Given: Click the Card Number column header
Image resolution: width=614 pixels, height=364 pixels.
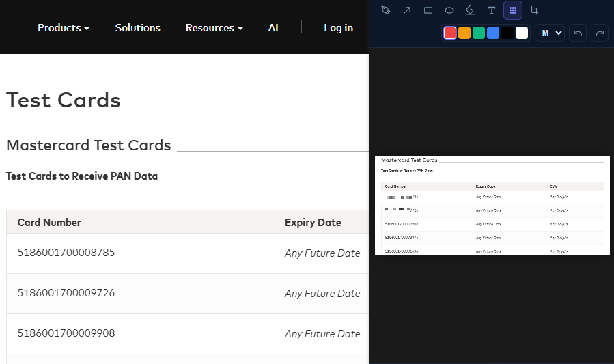Looking at the screenshot, I should [49, 223].
